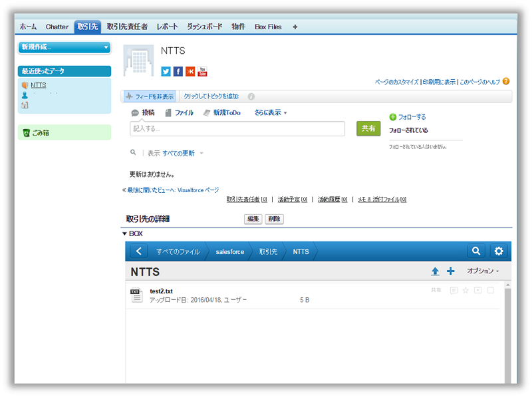The height and width of the screenshot is (397, 532).
Task: Open the Facebook social icon for NTTS
Action: (178, 72)
